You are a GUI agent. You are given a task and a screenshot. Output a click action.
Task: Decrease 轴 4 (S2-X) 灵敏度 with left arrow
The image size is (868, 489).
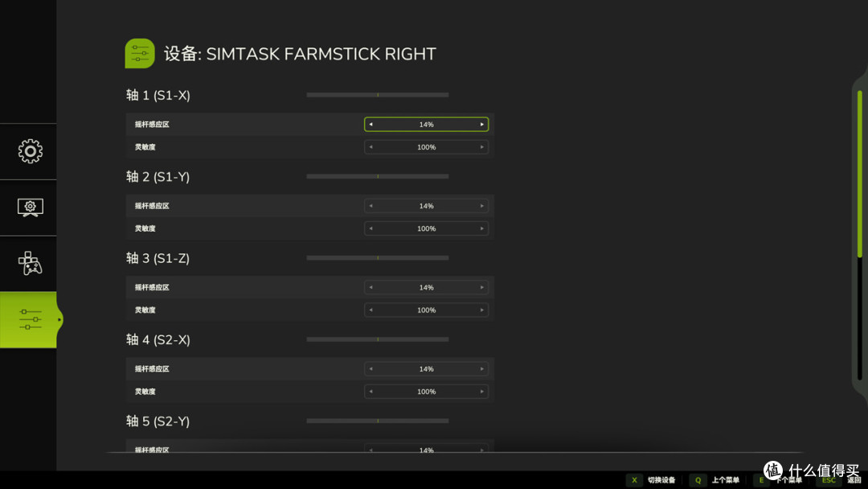371,392
